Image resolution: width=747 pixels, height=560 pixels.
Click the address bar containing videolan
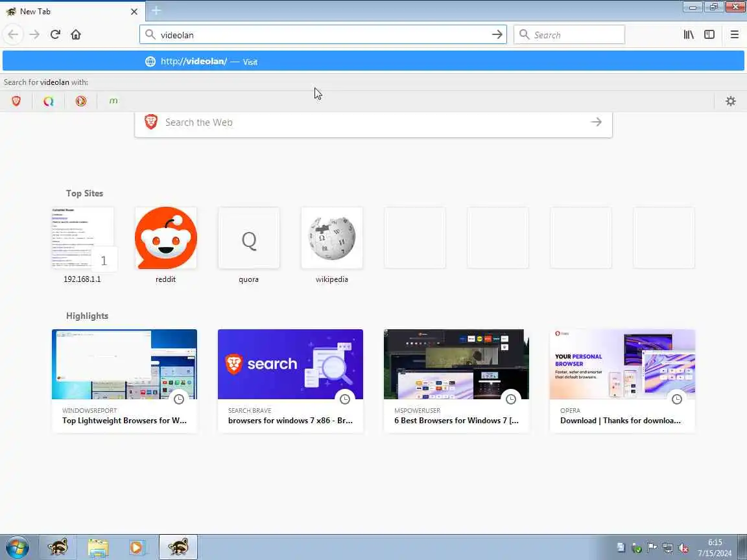click(x=323, y=35)
